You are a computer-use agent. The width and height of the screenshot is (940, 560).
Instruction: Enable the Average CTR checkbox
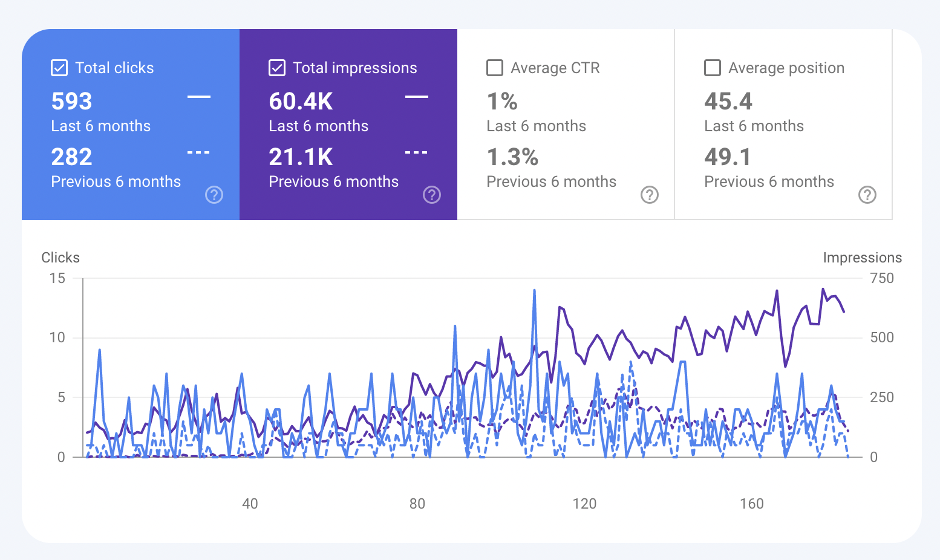495,68
